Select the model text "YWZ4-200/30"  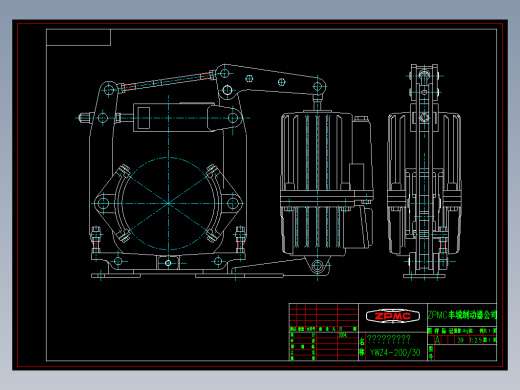[395, 352]
